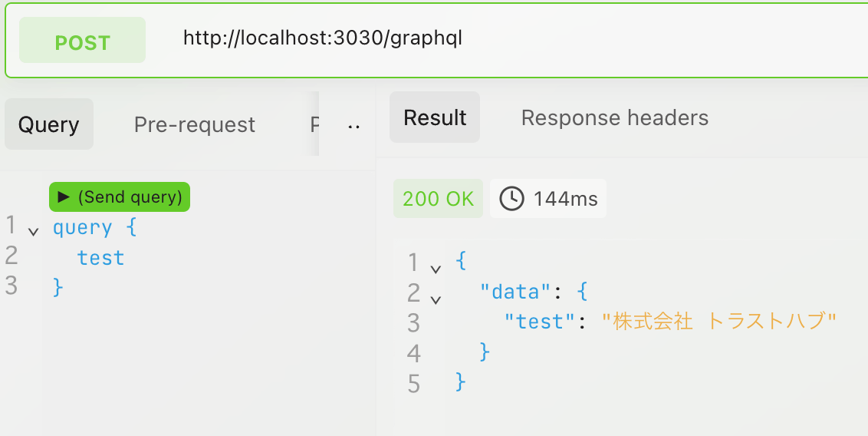The width and height of the screenshot is (868, 436).
Task: Click the 200 OK status badge
Action: click(x=438, y=198)
